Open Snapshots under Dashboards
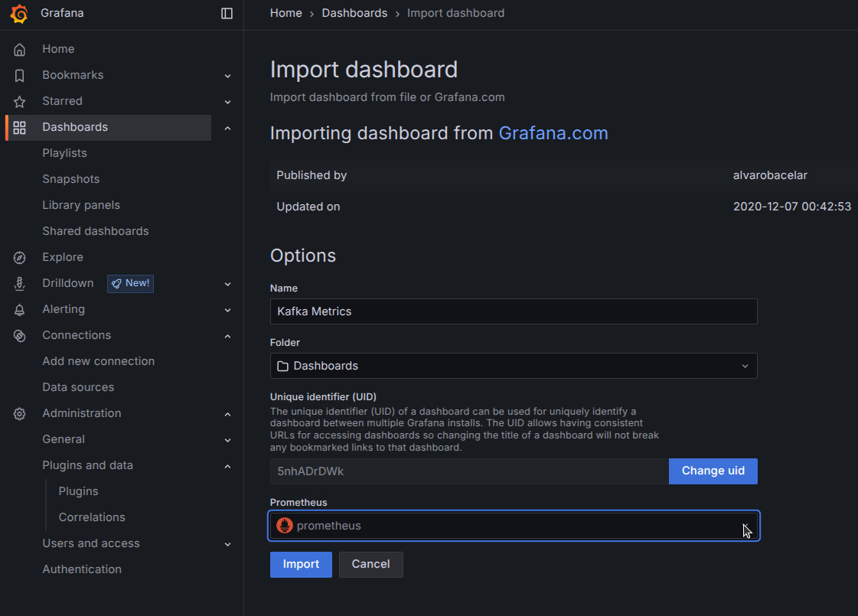Screen dimensions: 858x616 click(71, 179)
